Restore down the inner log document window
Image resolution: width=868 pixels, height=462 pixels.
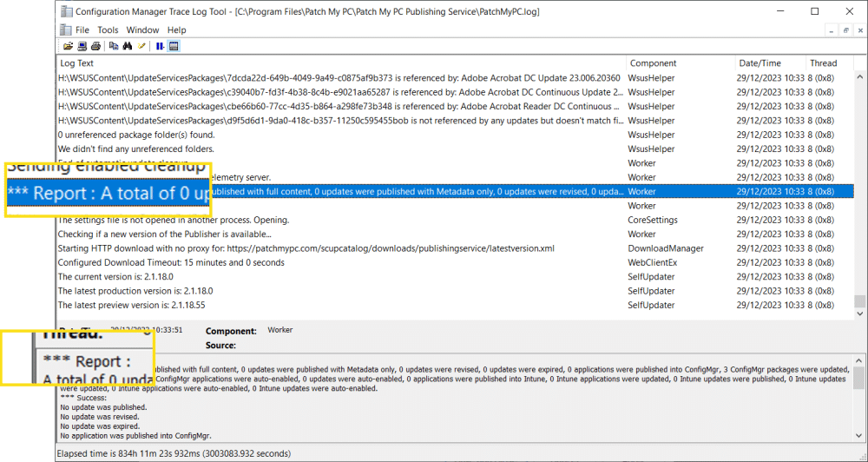tap(845, 31)
